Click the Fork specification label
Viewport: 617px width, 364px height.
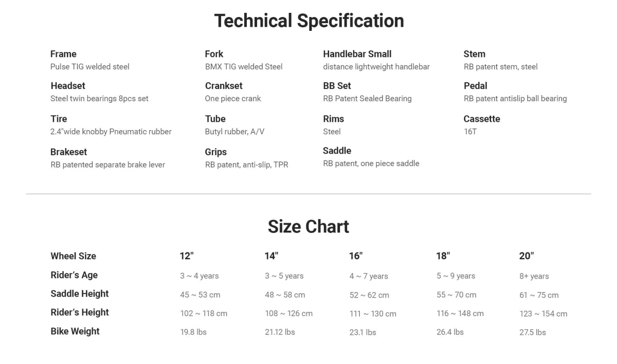click(x=214, y=54)
